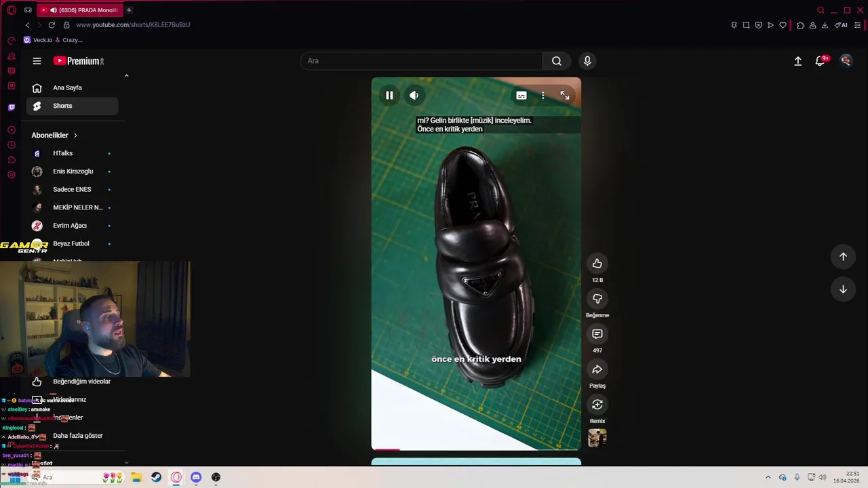Open YouTube notifications bell
The width and height of the screenshot is (868, 488).
[821, 61]
